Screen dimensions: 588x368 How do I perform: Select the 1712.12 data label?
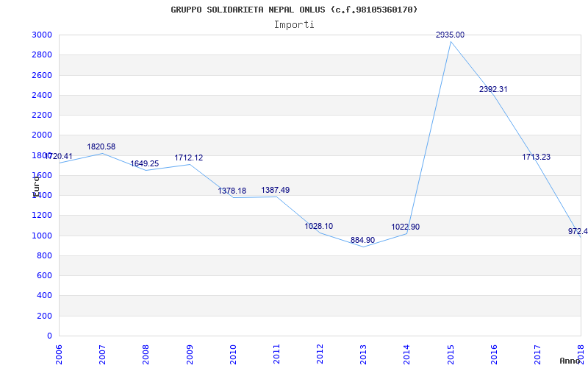(x=189, y=158)
